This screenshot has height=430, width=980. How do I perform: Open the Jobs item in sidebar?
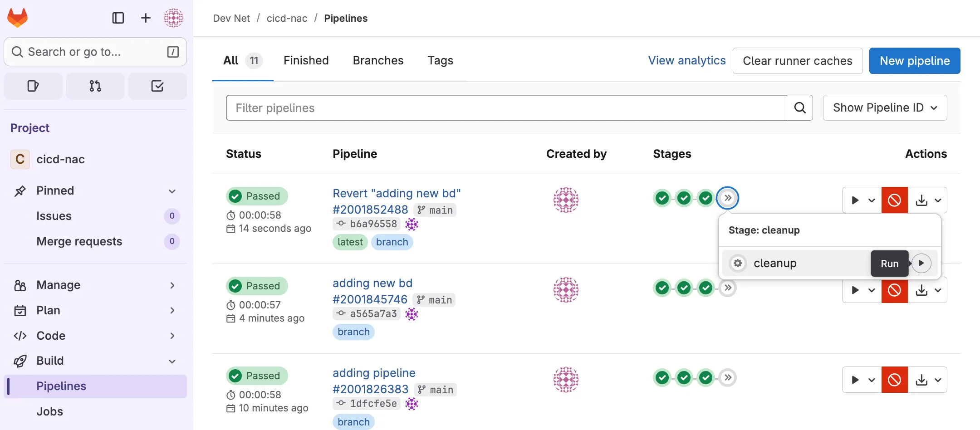tap(50, 411)
